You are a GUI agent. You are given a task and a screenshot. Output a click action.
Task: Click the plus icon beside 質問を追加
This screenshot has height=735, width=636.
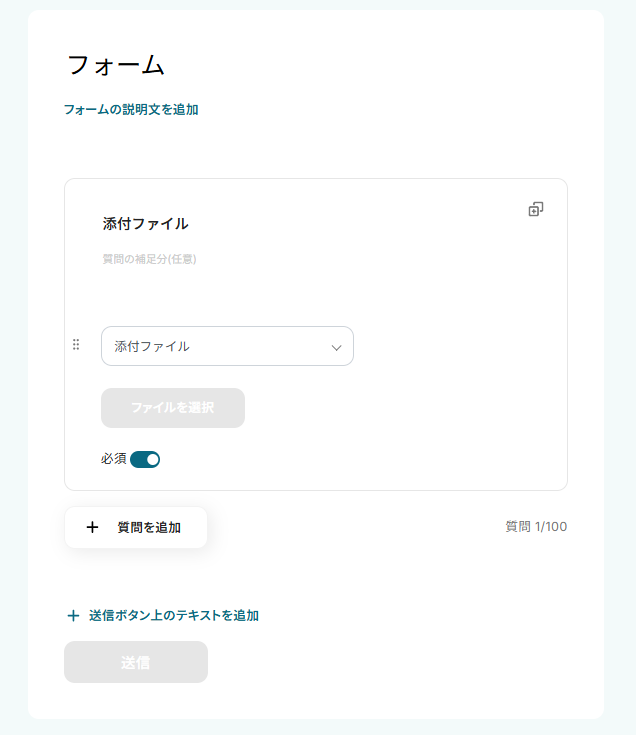93,527
